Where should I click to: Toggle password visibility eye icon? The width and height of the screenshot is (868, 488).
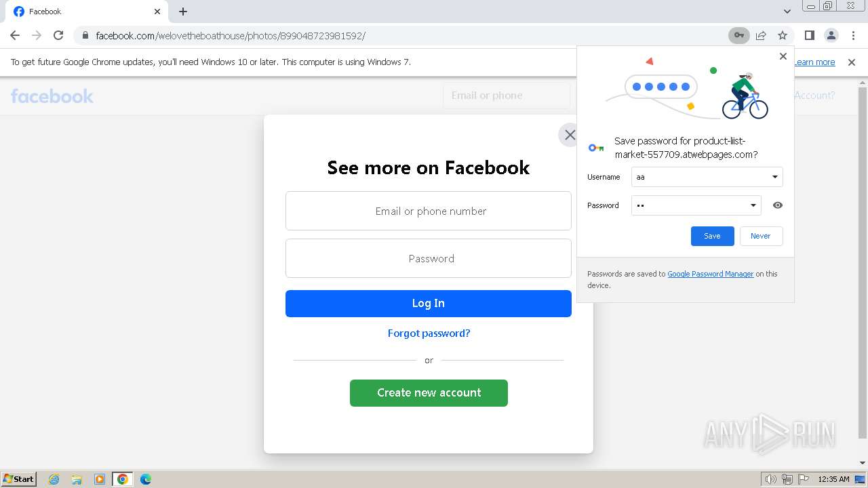pos(778,205)
